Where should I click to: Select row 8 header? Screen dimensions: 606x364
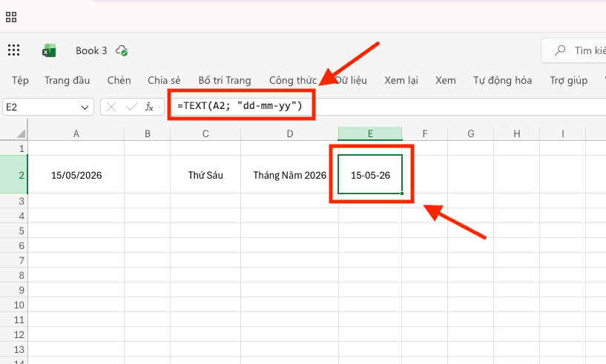pyautogui.click(x=14, y=275)
